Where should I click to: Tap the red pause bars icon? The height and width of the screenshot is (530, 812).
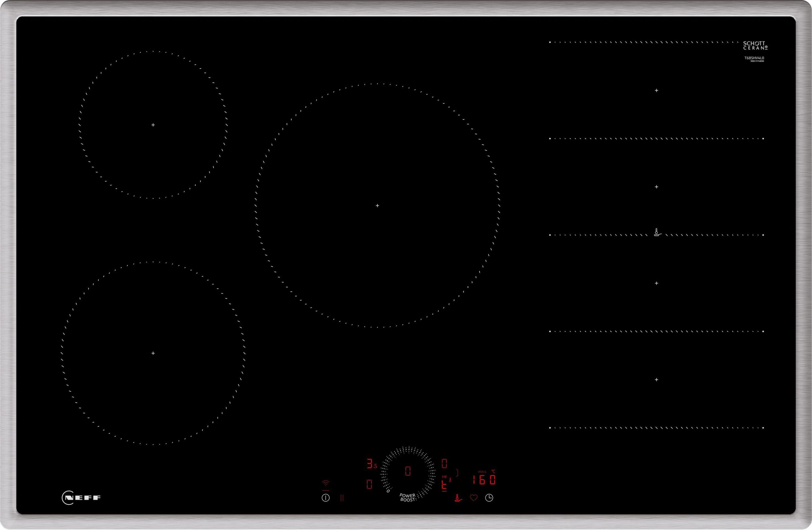tap(342, 498)
